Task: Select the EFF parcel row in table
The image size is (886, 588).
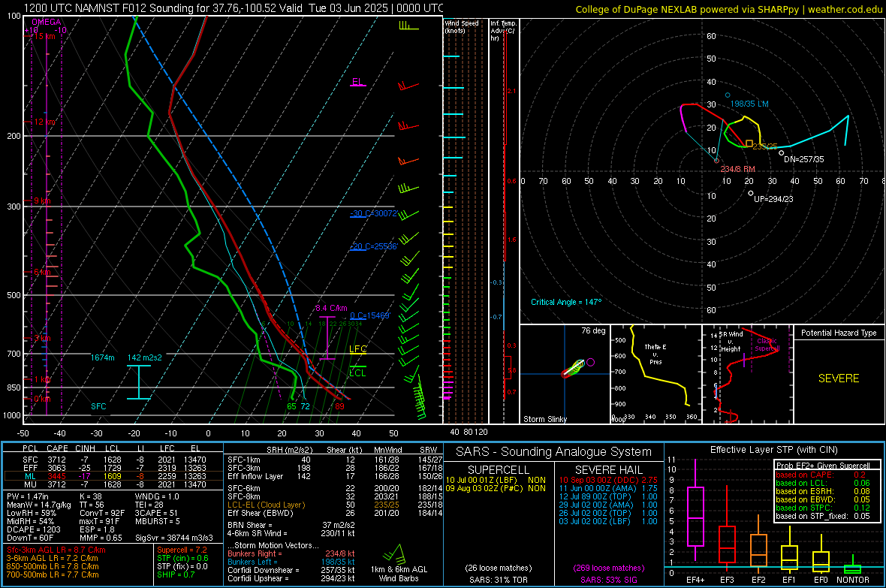Action: (x=113, y=468)
